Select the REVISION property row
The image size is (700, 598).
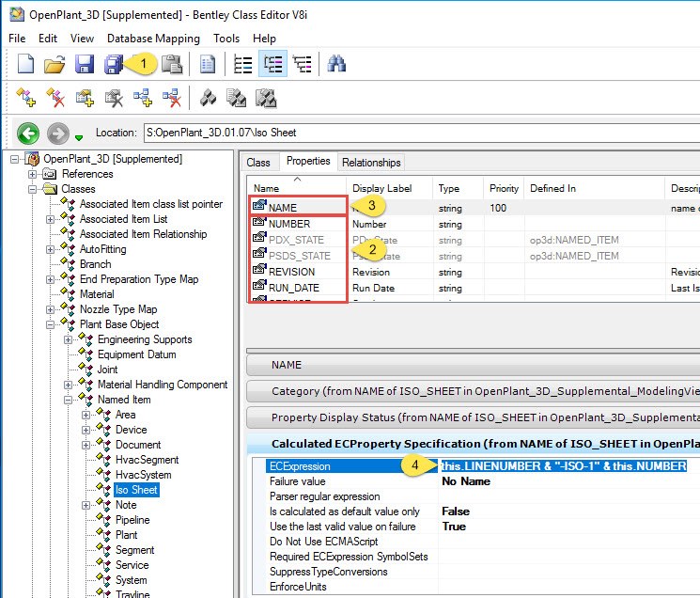[x=474, y=272]
